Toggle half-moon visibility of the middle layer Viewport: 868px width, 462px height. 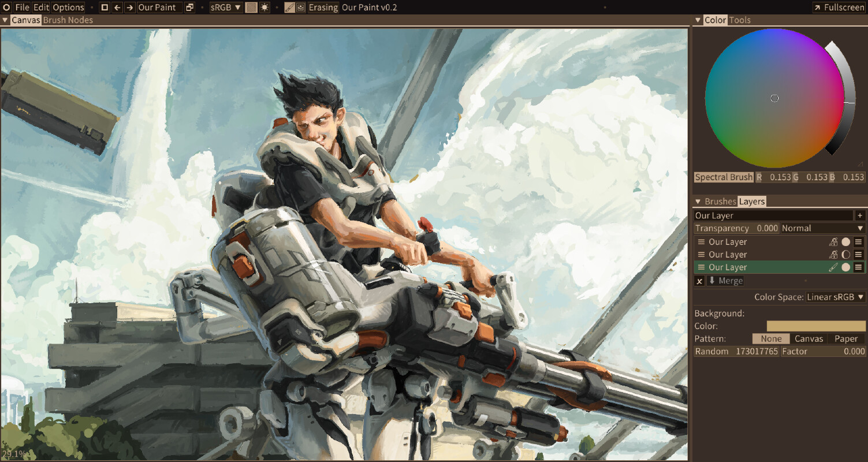(845, 255)
